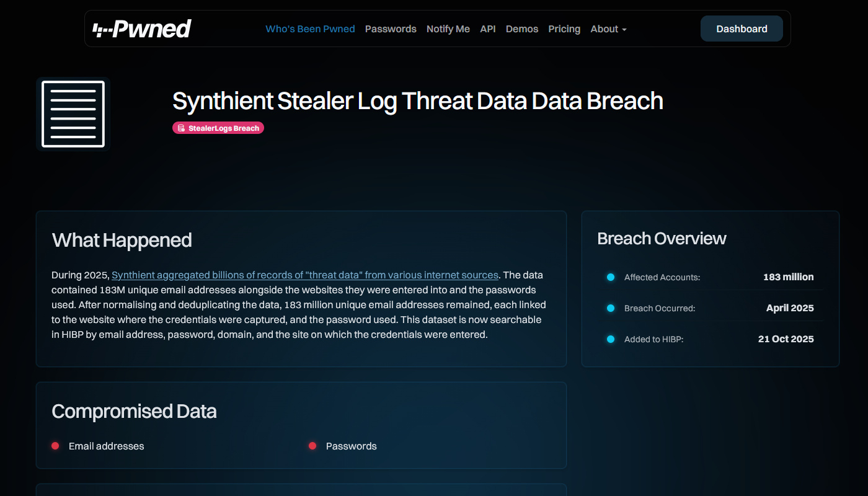Click the database icon in the StealerLogs badge
The height and width of the screenshot is (496, 868).
click(x=180, y=128)
